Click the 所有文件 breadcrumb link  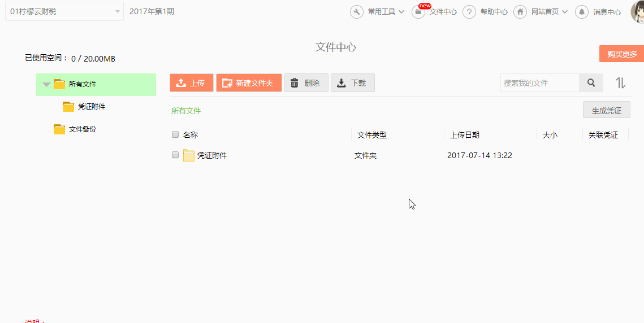186,111
